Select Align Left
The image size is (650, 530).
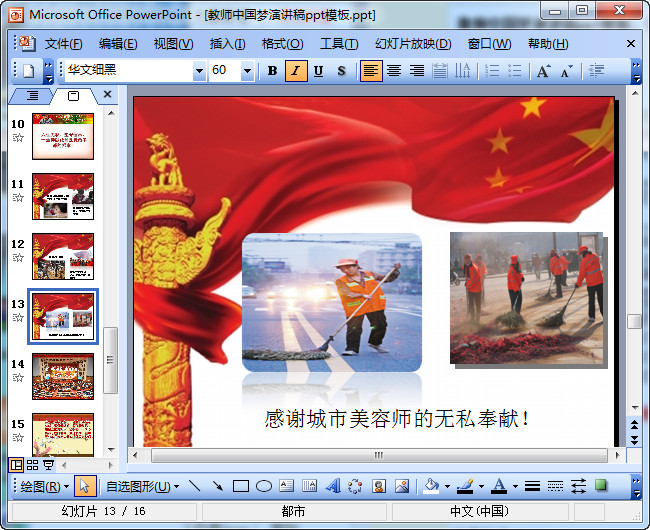coord(371,71)
